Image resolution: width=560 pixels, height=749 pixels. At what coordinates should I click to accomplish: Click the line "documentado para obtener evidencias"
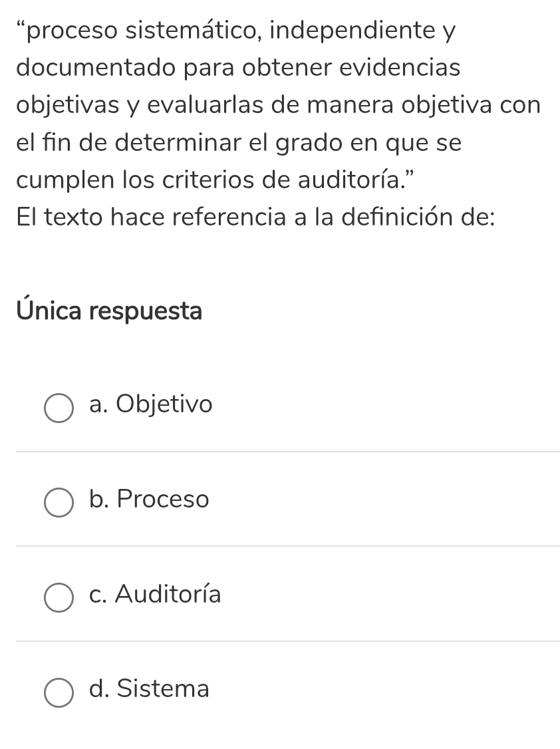[x=238, y=67]
